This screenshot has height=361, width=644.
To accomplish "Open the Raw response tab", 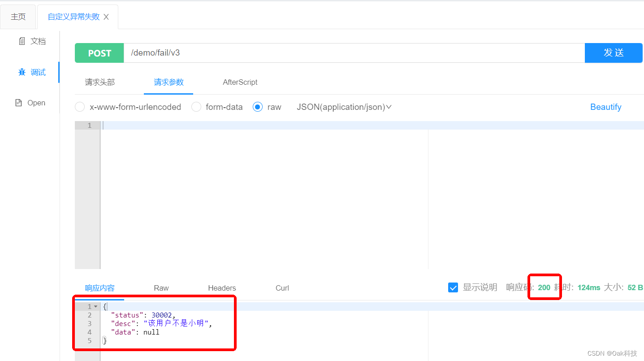I will point(161,288).
